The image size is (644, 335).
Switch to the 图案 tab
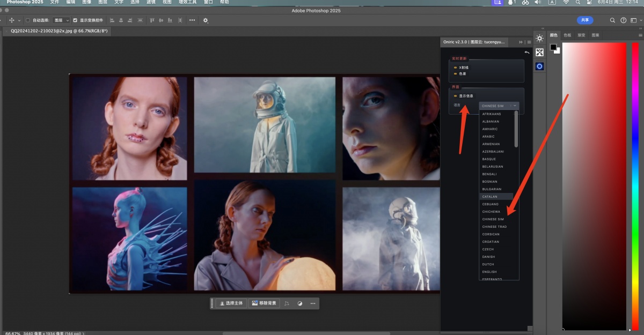(595, 35)
